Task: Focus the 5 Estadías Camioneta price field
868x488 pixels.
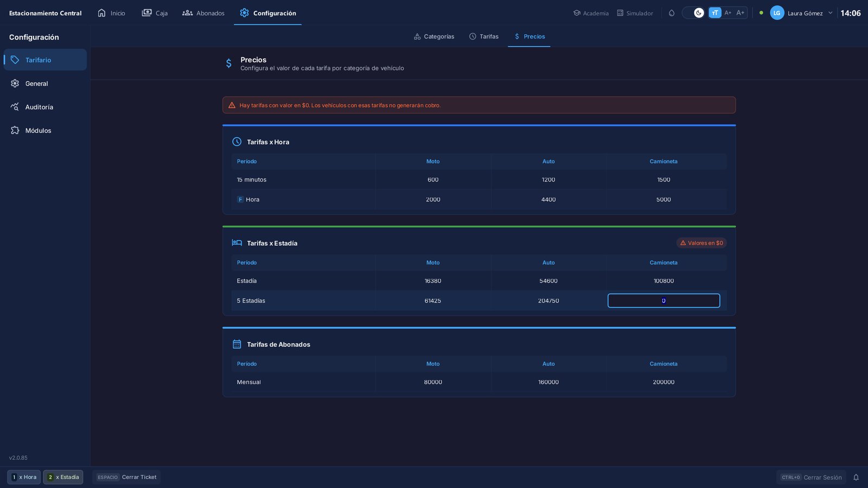Action: (x=663, y=300)
